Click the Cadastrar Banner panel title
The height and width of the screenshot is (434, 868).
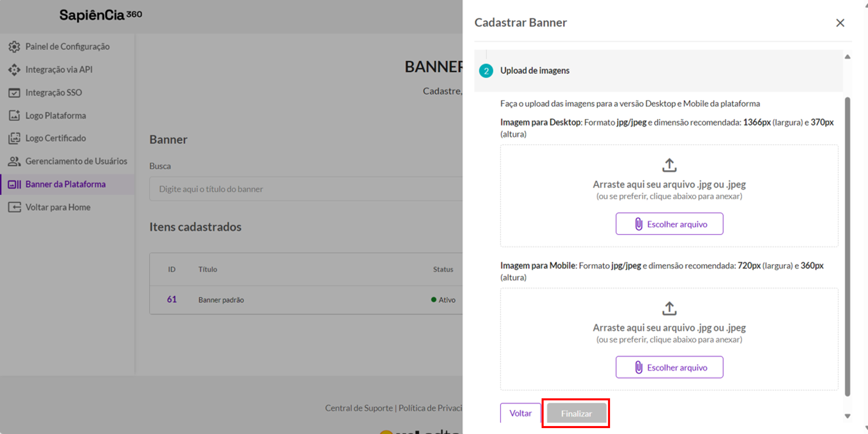pyautogui.click(x=521, y=23)
